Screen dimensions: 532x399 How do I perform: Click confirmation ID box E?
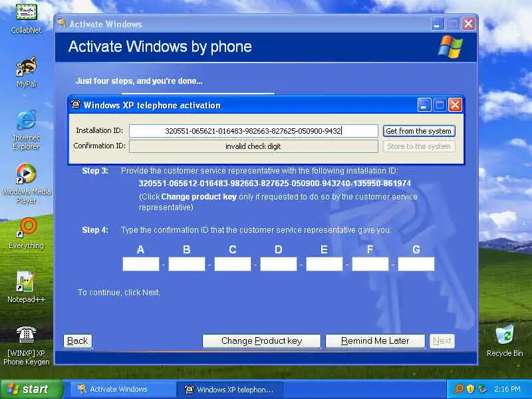click(x=324, y=264)
